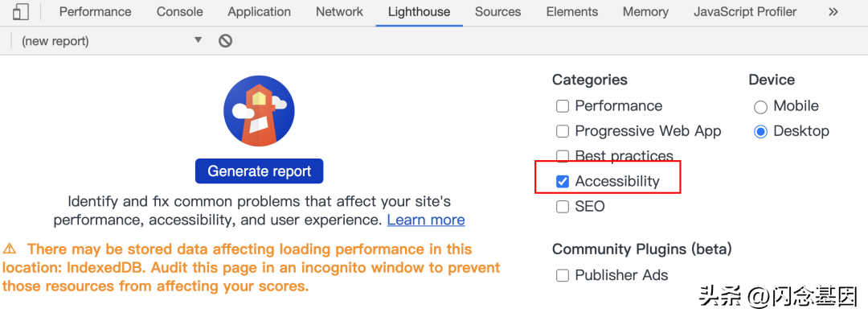Click the Generate report button

[x=259, y=171]
